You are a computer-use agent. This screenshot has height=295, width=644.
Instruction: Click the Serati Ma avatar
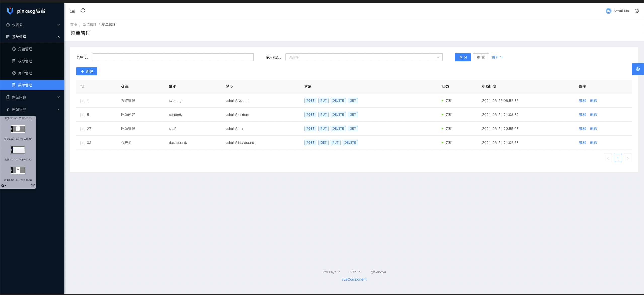click(x=608, y=11)
